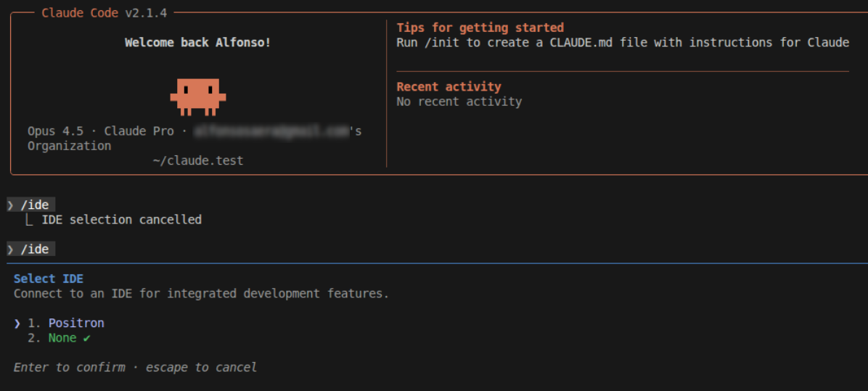
Task: Click 'Tips for getting started' heading
Action: (x=480, y=28)
